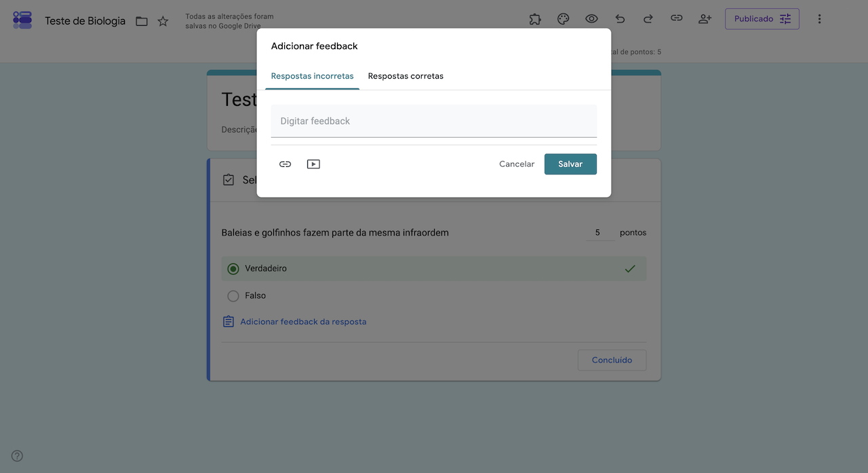Click the Teste de Biologia title

(x=85, y=21)
